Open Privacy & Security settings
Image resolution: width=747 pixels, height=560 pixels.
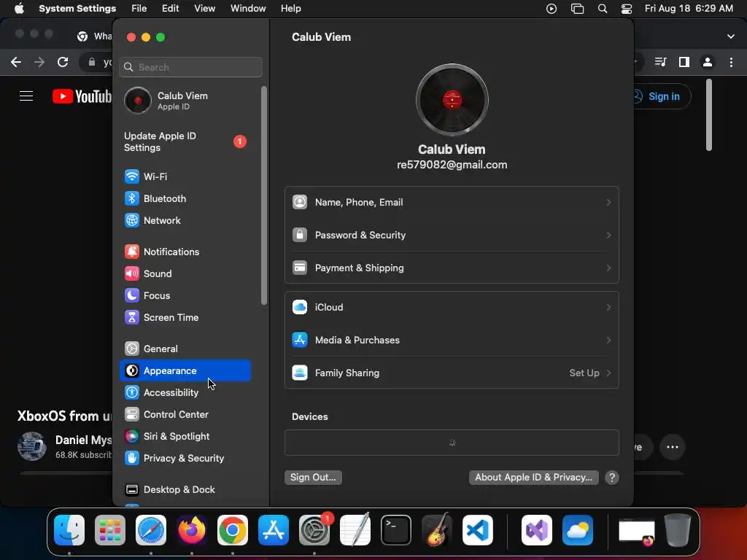[185, 459]
